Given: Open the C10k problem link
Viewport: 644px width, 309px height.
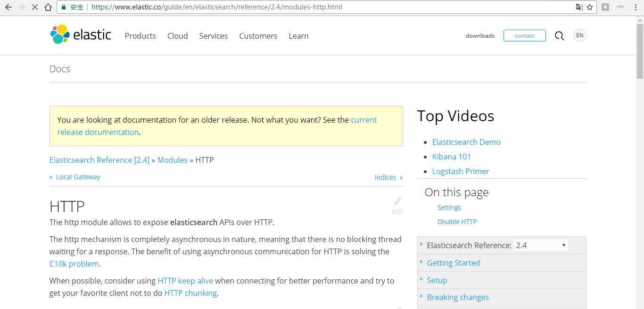Looking at the screenshot, I should click(x=74, y=264).
